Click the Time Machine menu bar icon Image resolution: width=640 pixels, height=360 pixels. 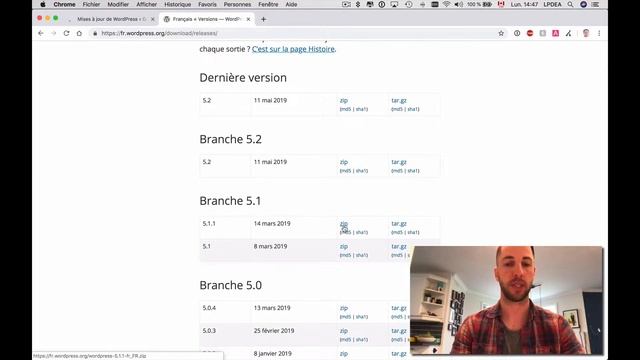pyautogui.click(x=409, y=4)
